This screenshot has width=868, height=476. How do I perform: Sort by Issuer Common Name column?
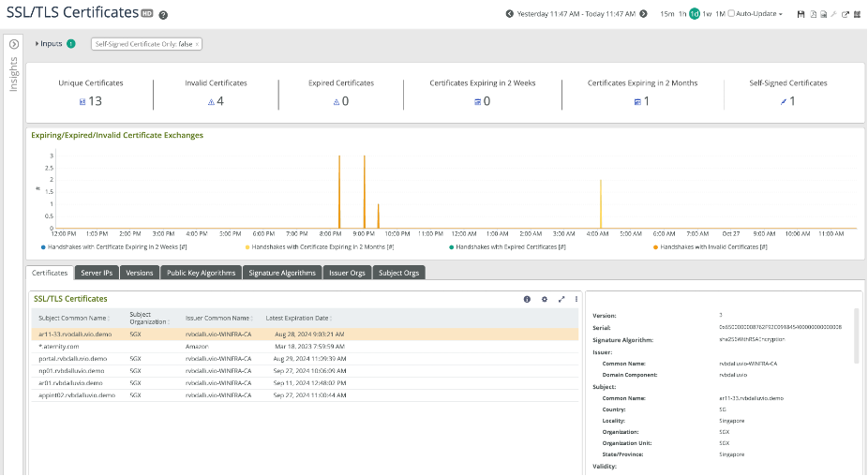click(x=218, y=319)
